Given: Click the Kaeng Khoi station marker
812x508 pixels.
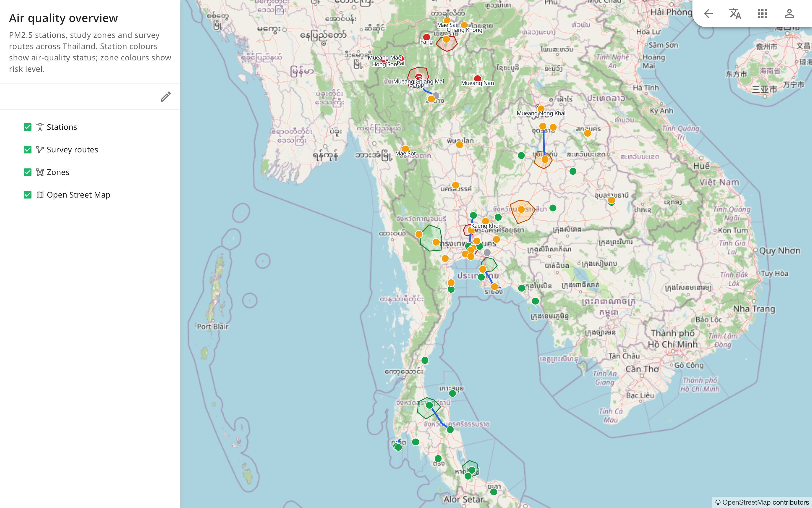Looking at the screenshot, I should (x=485, y=221).
